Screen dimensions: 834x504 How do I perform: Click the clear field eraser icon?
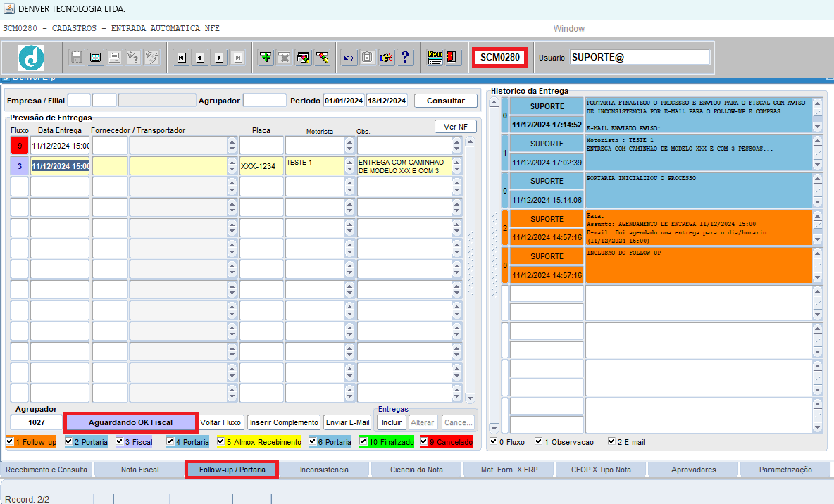point(323,58)
